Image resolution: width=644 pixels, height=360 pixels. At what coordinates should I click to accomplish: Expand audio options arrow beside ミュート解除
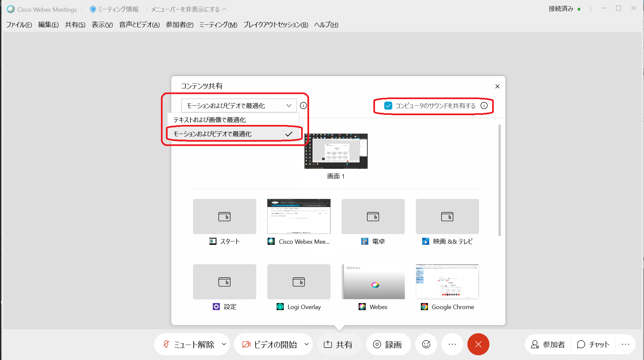point(224,344)
